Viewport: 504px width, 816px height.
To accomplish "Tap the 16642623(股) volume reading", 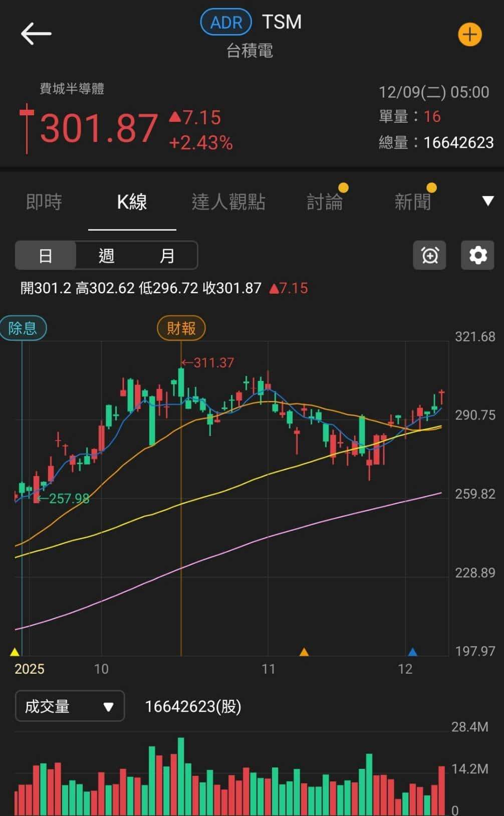I will [193, 706].
